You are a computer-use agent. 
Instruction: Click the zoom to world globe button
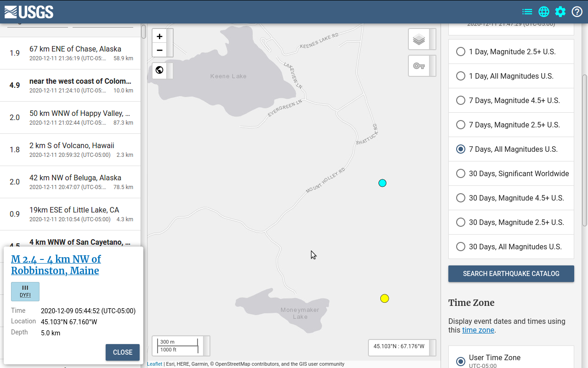coord(159,70)
